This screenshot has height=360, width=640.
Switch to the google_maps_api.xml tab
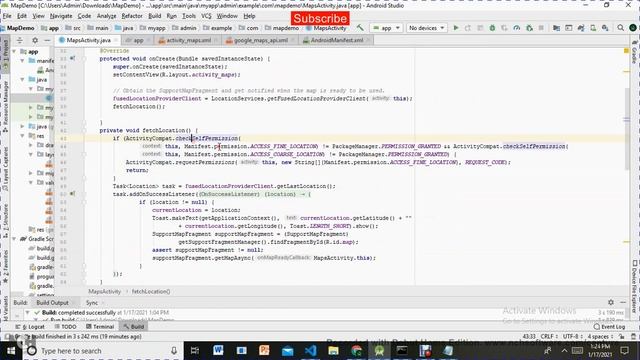point(260,40)
